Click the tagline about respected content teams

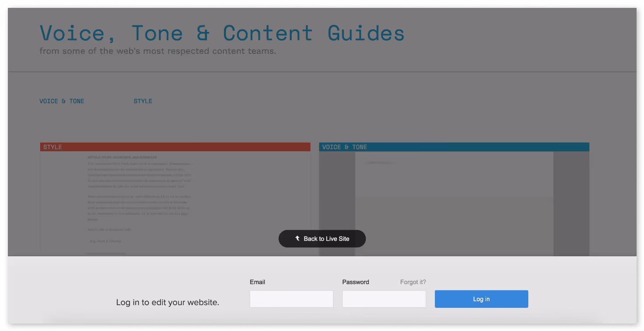(x=158, y=51)
